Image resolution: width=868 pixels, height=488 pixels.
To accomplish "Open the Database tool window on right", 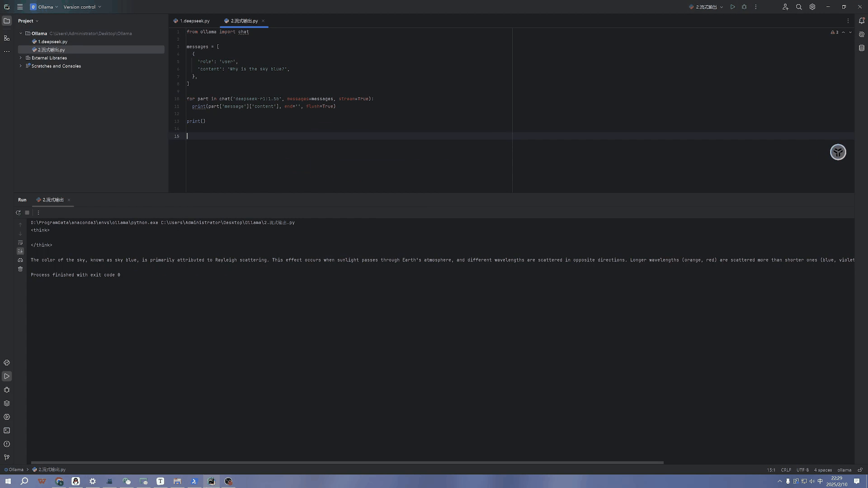I will pyautogui.click(x=862, y=48).
